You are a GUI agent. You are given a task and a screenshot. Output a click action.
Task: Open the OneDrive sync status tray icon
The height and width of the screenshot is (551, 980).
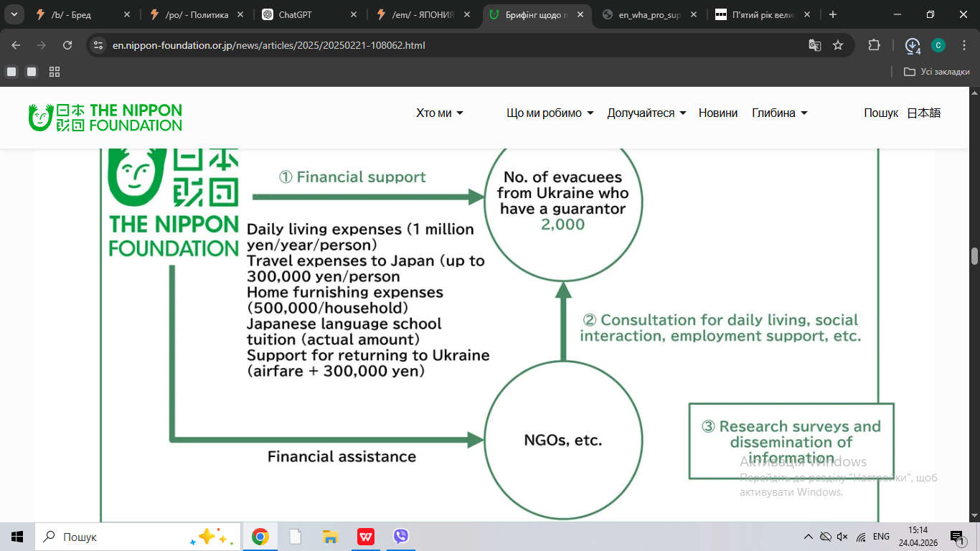point(826,537)
